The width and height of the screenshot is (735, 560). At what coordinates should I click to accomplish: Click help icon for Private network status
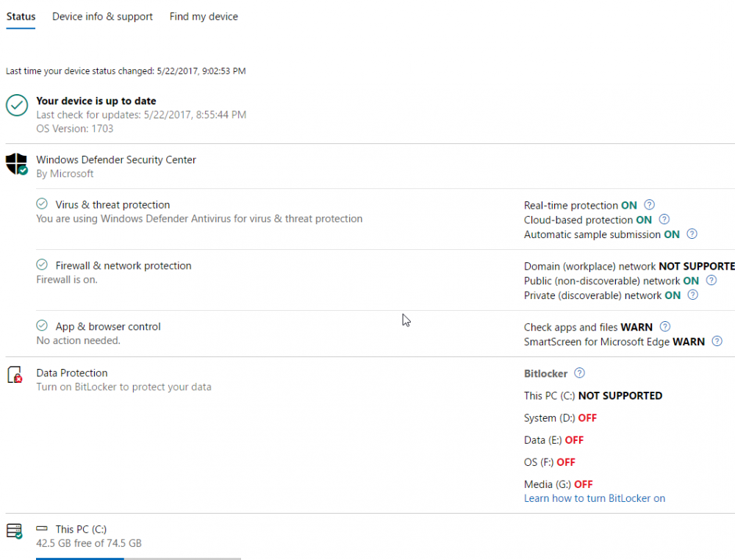click(692, 295)
